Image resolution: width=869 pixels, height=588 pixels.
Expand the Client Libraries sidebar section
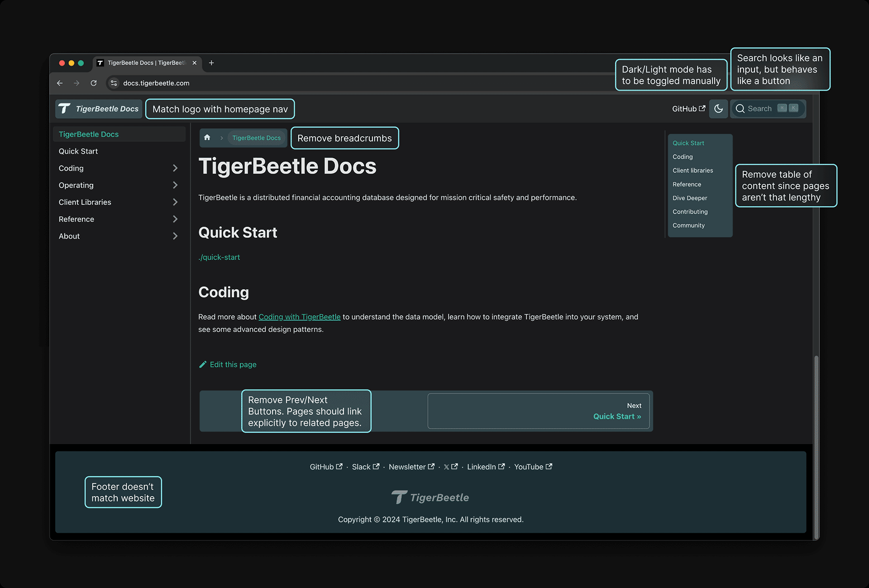(x=175, y=202)
